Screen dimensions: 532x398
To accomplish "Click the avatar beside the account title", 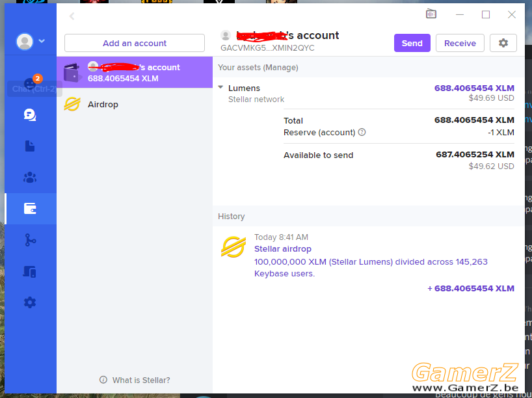I will [x=226, y=35].
